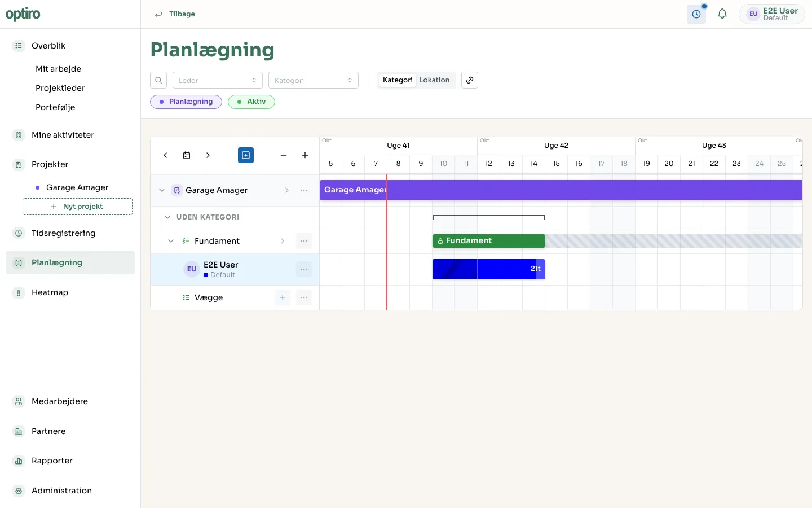The width and height of the screenshot is (812, 508).
Task: Collapse the Fundament activity row
Action: click(x=171, y=241)
